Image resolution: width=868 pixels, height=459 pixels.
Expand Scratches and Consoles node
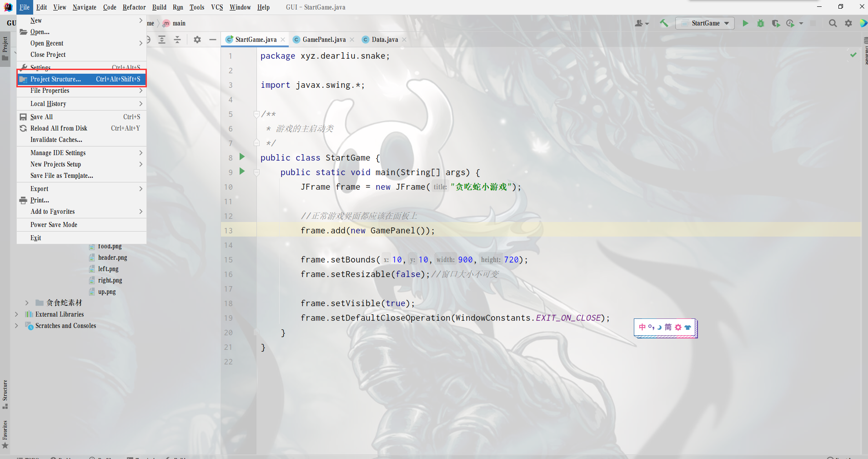tap(16, 326)
